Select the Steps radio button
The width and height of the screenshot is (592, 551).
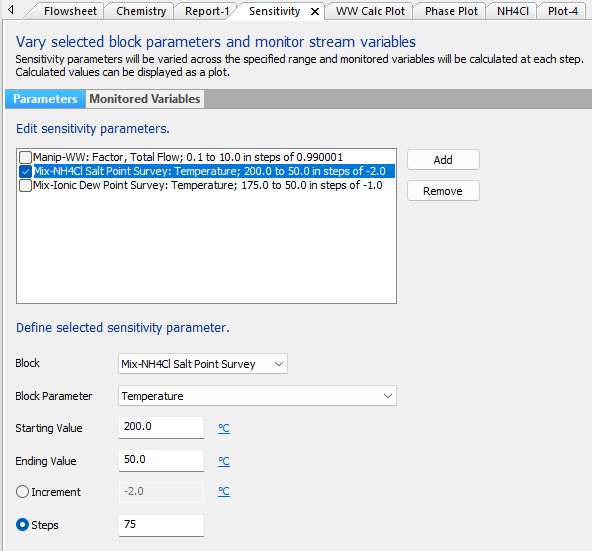(x=22, y=525)
